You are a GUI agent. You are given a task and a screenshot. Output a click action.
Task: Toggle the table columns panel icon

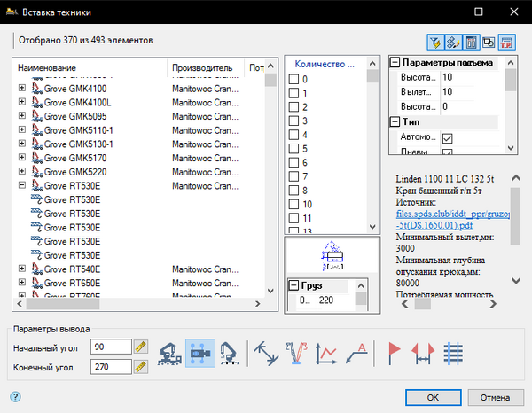472,43
